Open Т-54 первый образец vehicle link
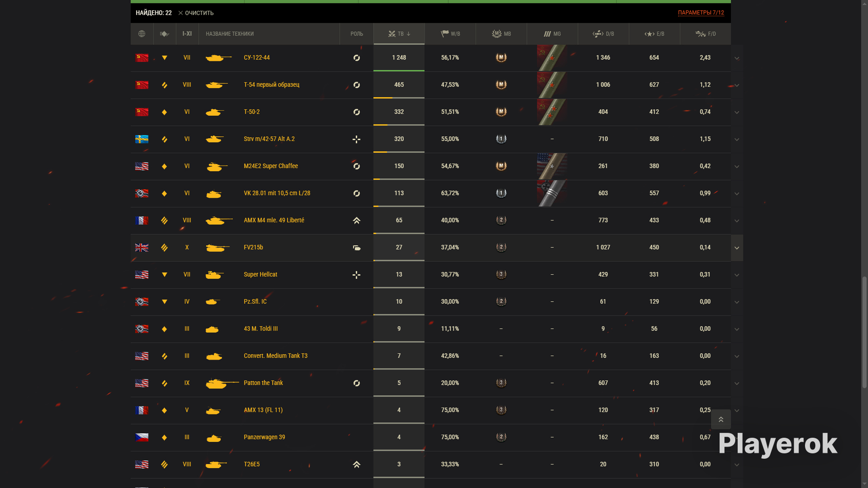Viewport: 868px width, 488px height. [271, 85]
